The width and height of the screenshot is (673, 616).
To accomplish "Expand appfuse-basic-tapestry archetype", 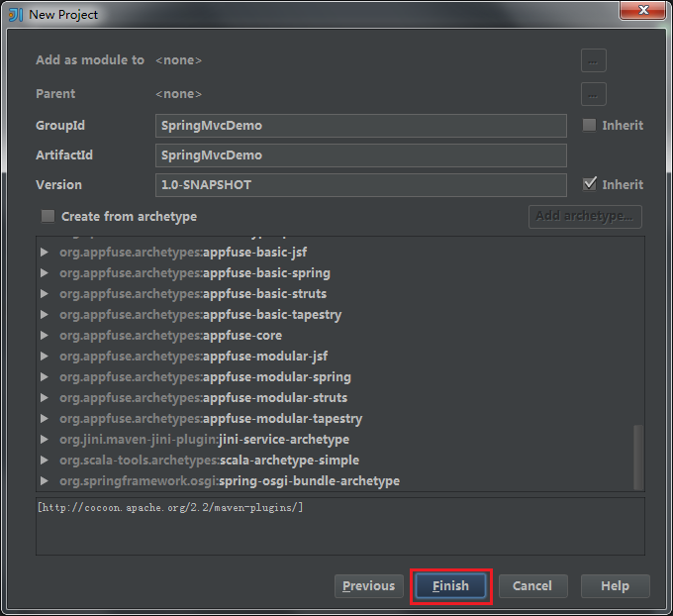I will click(x=44, y=315).
